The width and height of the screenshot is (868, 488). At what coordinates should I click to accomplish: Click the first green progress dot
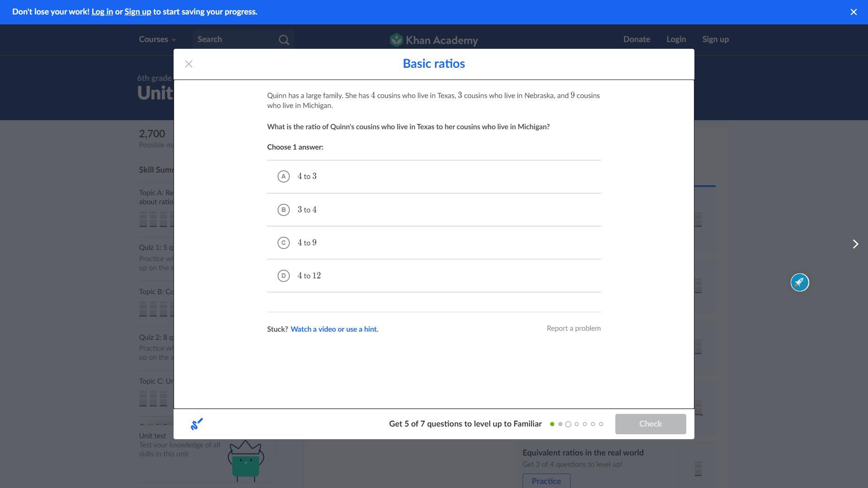pyautogui.click(x=552, y=424)
